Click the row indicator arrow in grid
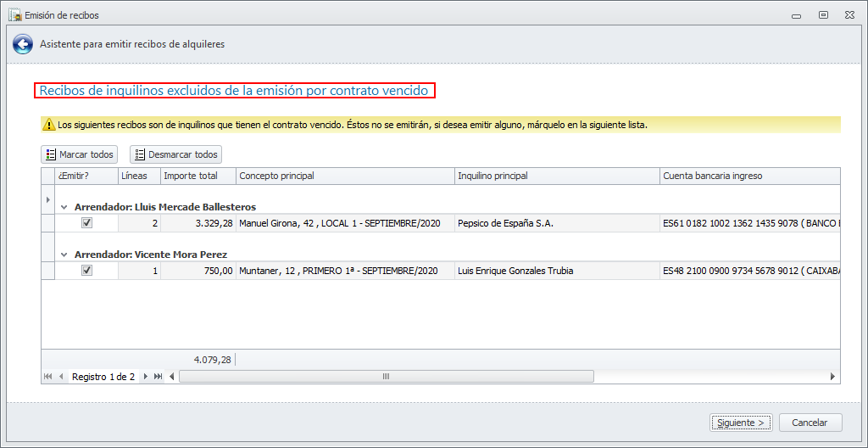 (x=47, y=200)
